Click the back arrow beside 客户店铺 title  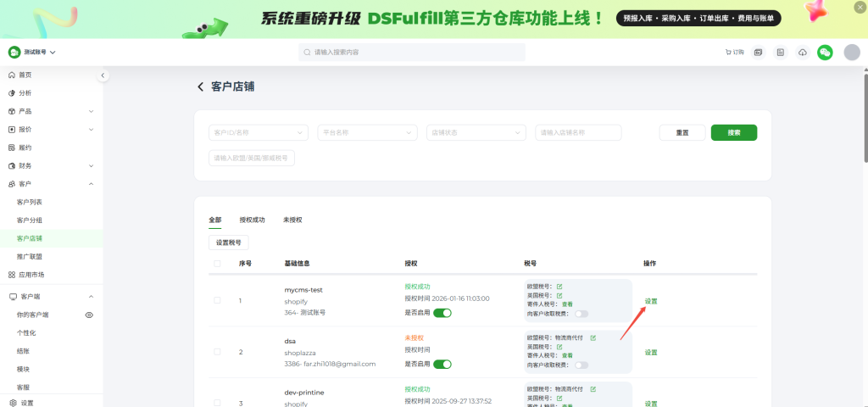tap(201, 86)
